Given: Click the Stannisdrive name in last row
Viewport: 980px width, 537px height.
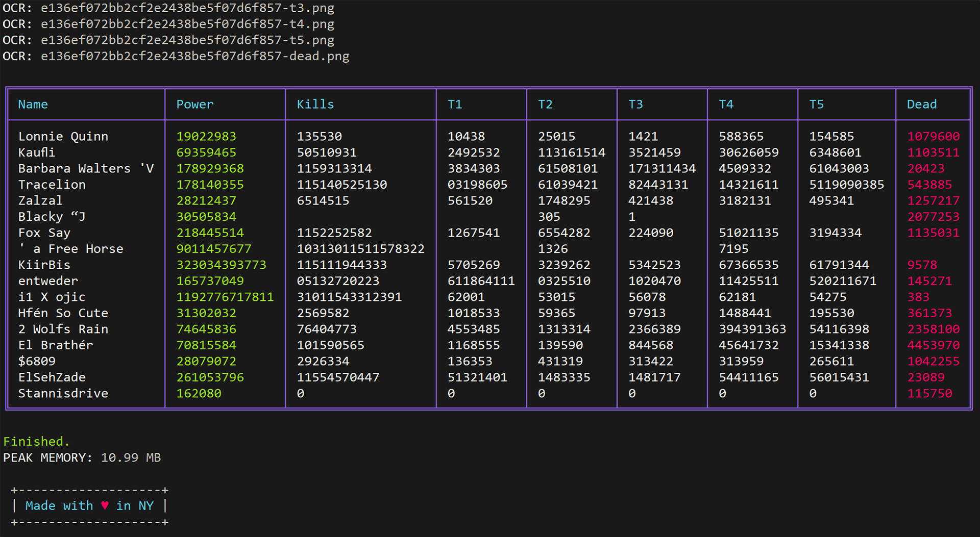Looking at the screenshot, I should tap(63, 393).
